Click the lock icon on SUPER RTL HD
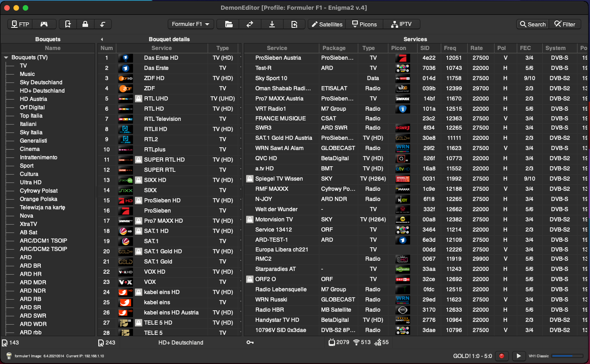This screenshot has width=590, height=364. 138,160
